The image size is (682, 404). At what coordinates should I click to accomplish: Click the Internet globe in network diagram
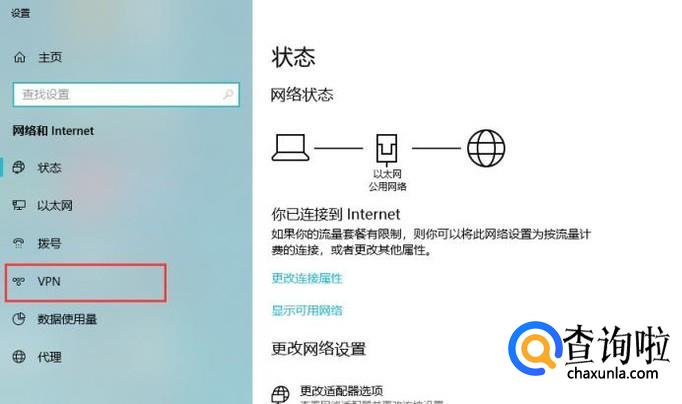point(486,148)
